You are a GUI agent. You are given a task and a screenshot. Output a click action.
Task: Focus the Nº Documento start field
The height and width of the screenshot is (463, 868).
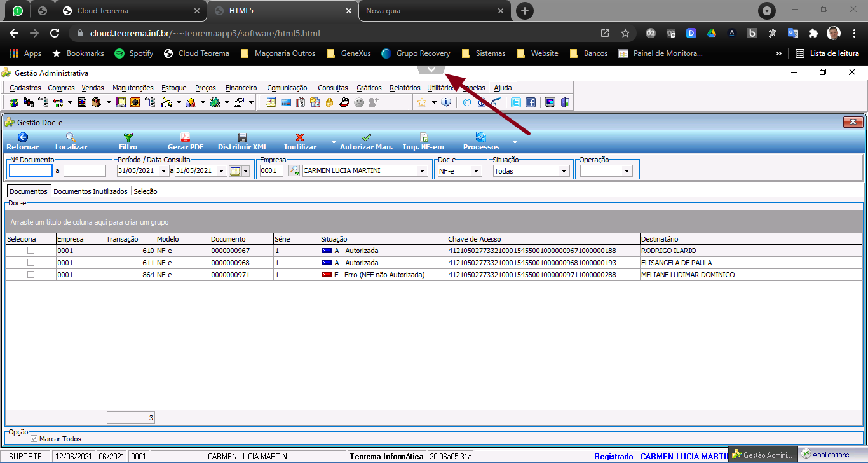pos(31,170)
